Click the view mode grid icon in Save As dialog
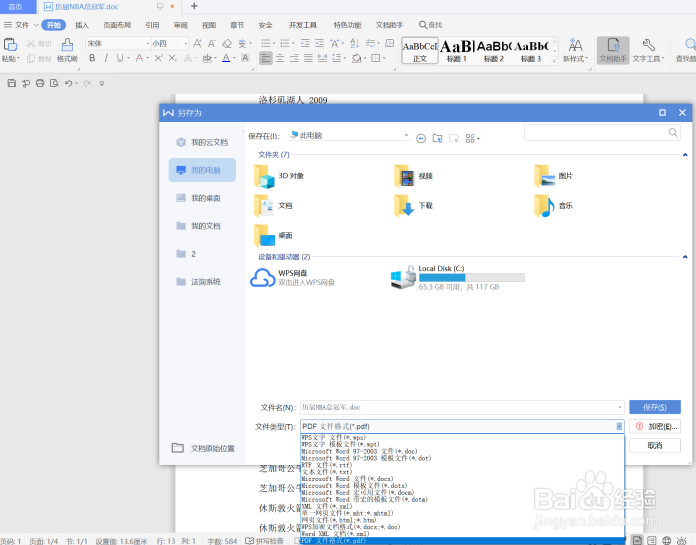The width and height of the screenshot is (696, 545). click(472, 138)
